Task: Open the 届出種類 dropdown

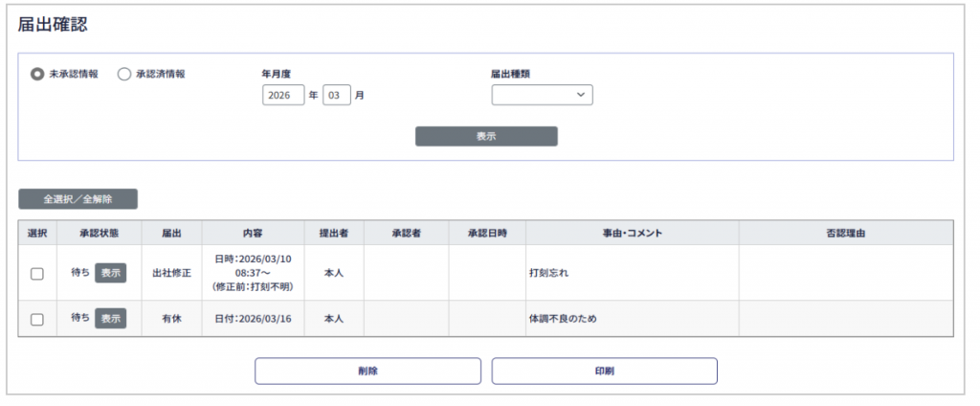Action: (x=542, y=95)
